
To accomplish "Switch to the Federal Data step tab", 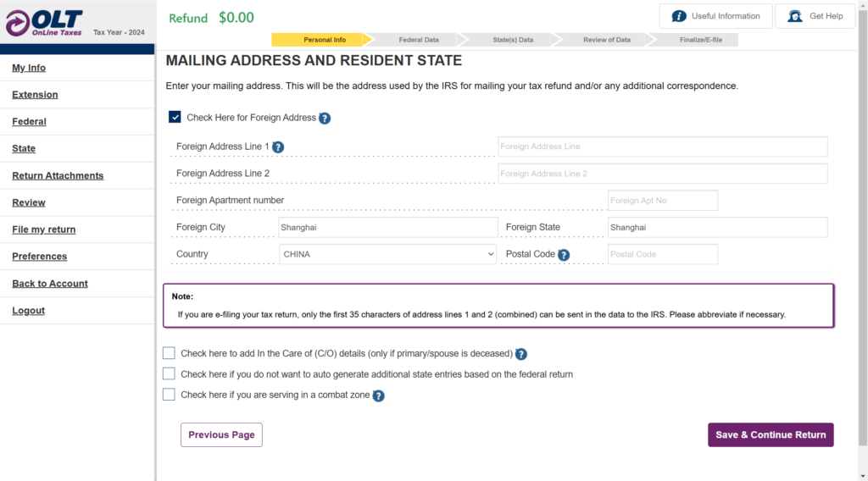I will (419, 40).
